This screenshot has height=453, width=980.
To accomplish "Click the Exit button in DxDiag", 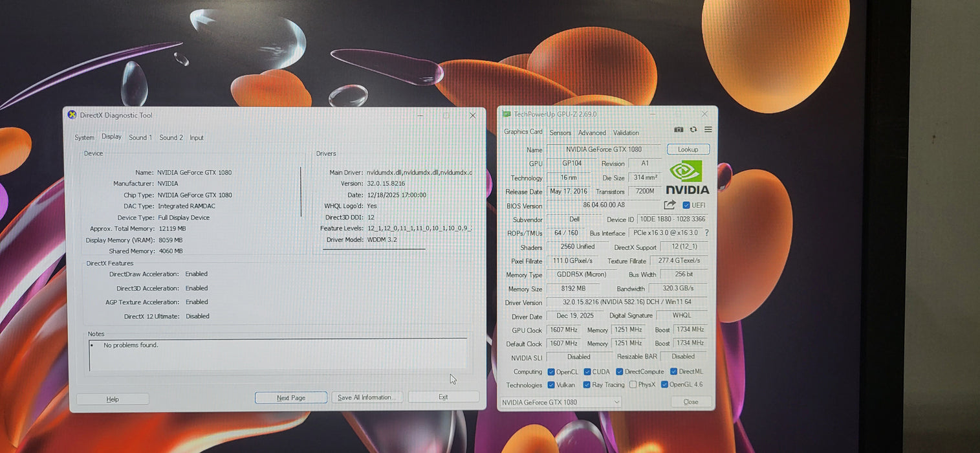I will 443,397.
